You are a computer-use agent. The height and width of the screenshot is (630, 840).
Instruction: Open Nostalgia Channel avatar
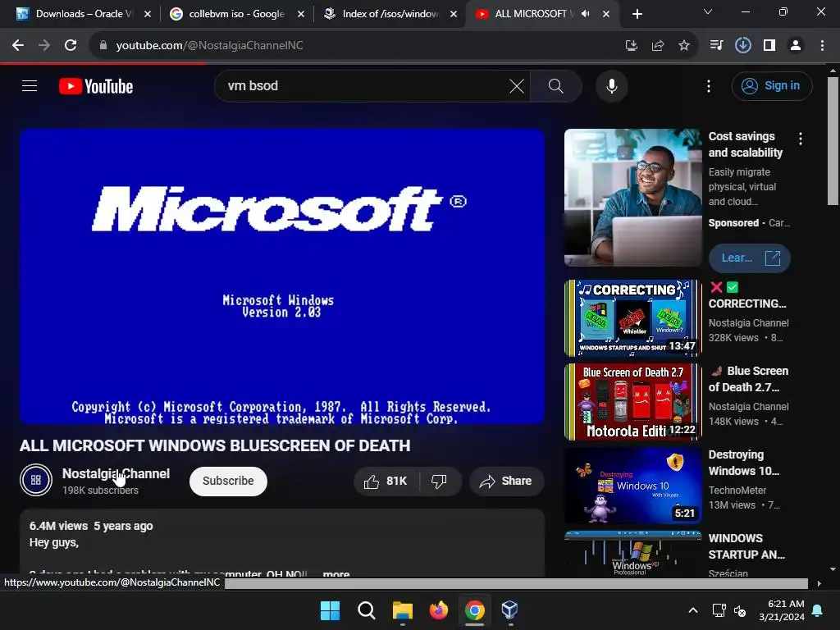point(36,479)
